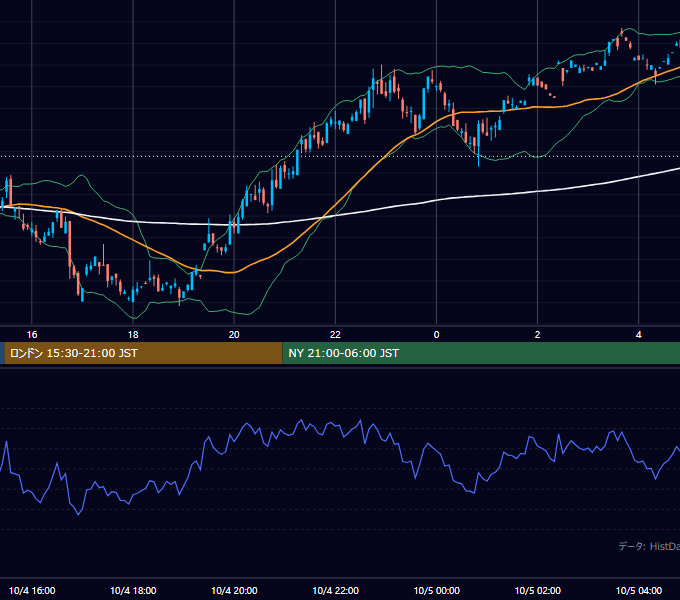
Task: Click the 20 hour axis label
Action: pyautogui.click(x=234, y=335)
